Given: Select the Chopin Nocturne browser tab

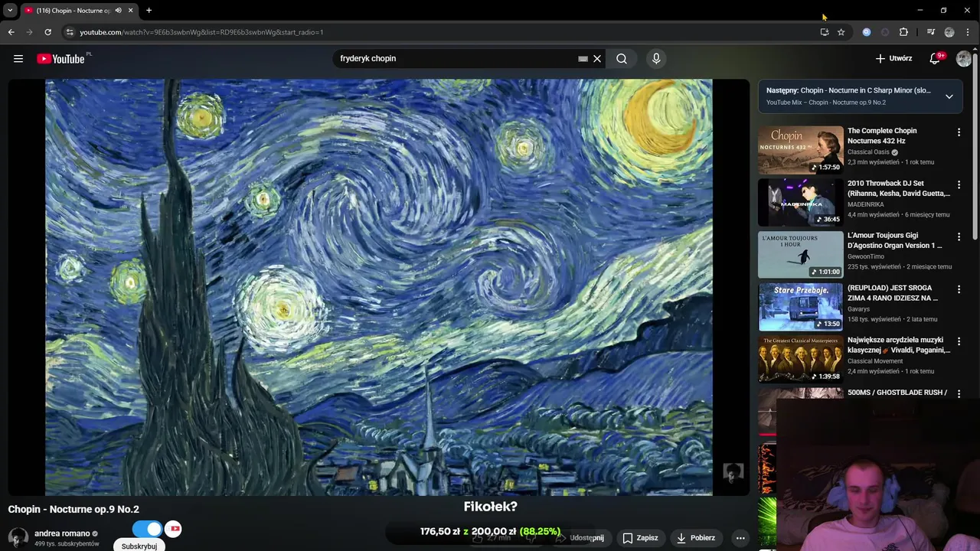Looking at the screenshot, I should [x=74, y=11].
